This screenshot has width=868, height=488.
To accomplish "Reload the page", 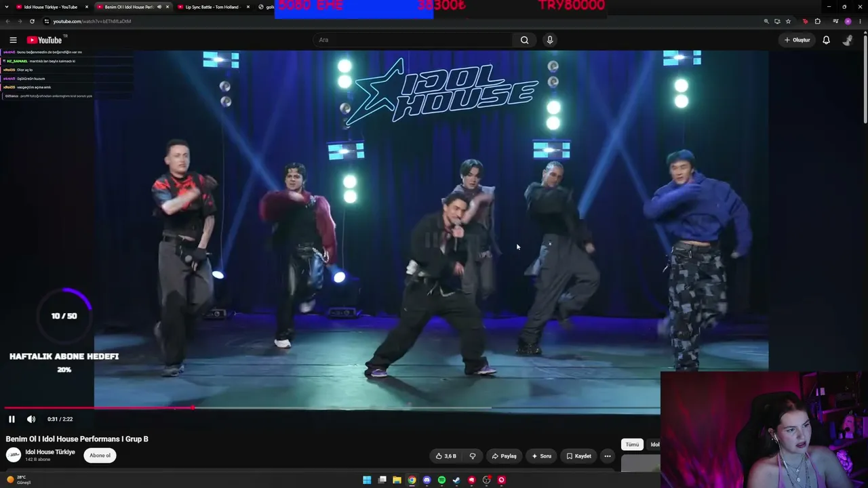I will [x=32, y=21].
